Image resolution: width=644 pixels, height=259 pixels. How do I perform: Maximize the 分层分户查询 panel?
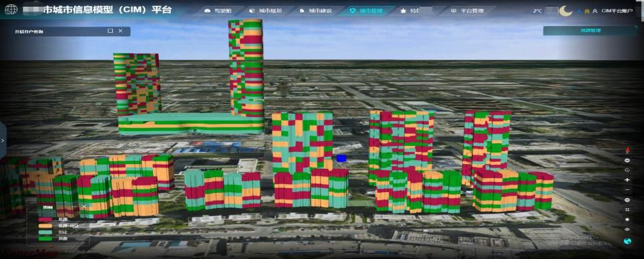[110, 31]
